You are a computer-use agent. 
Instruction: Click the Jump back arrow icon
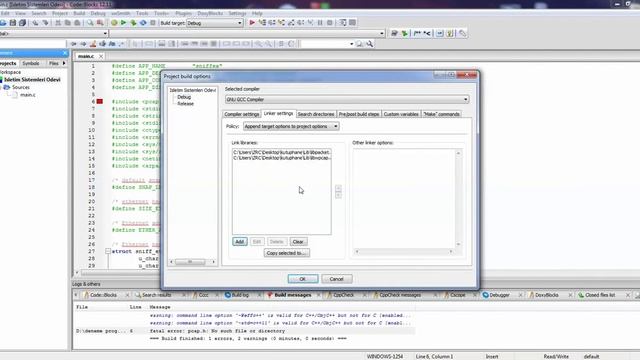[x=73, y=44]
